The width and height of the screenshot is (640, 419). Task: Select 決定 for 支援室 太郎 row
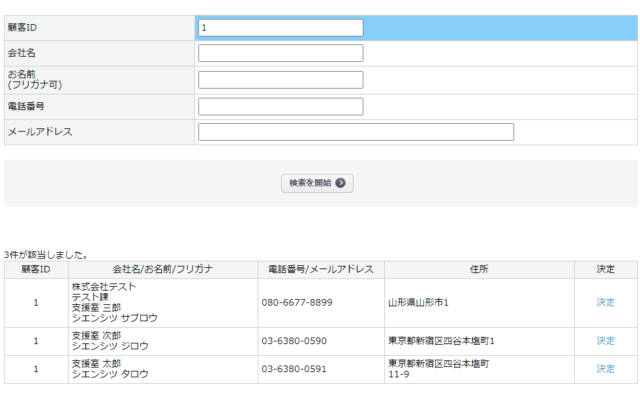605,369
